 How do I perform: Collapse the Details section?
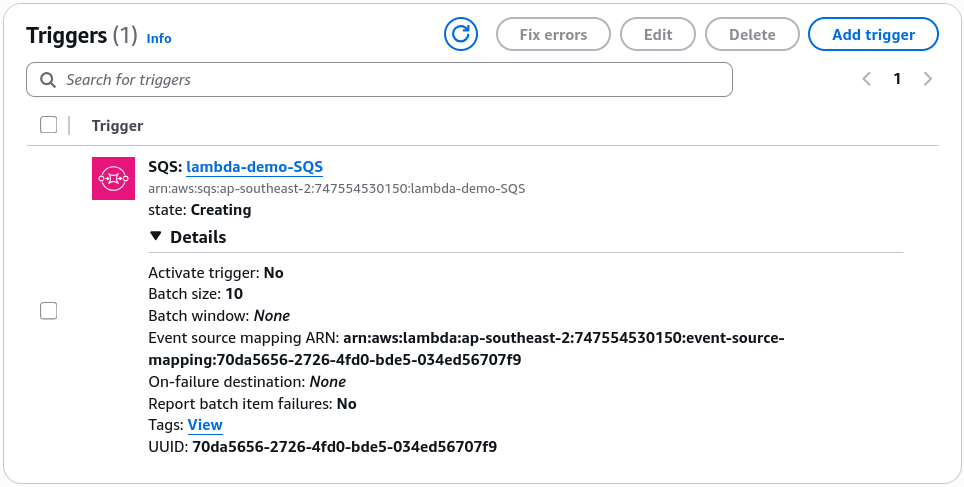188,237
